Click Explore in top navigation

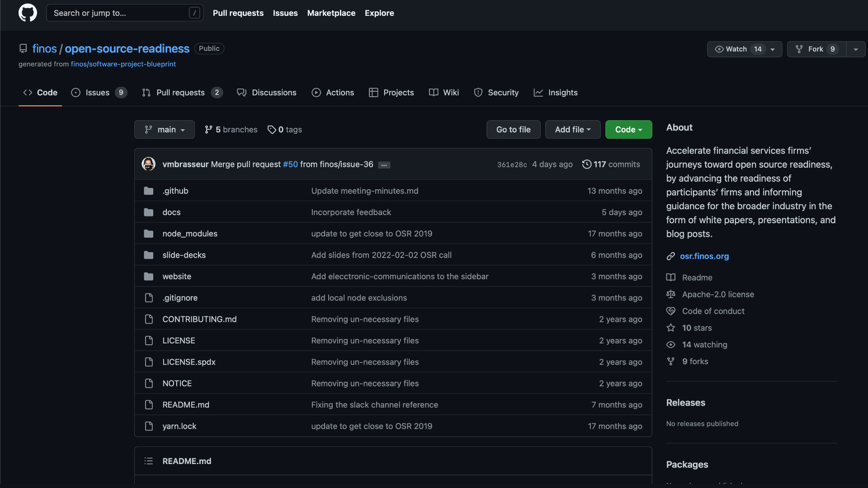pyautogui.click(x=379, y=13)
